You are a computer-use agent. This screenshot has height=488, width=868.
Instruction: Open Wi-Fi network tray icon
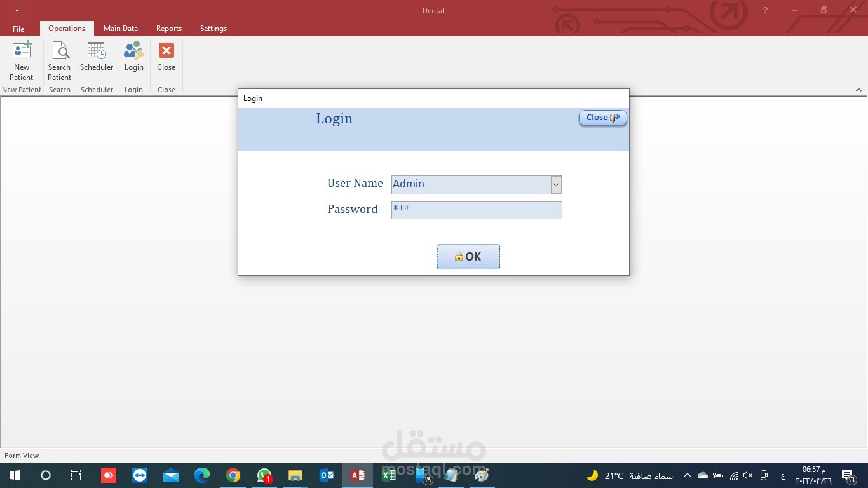[x=734, y=475]
